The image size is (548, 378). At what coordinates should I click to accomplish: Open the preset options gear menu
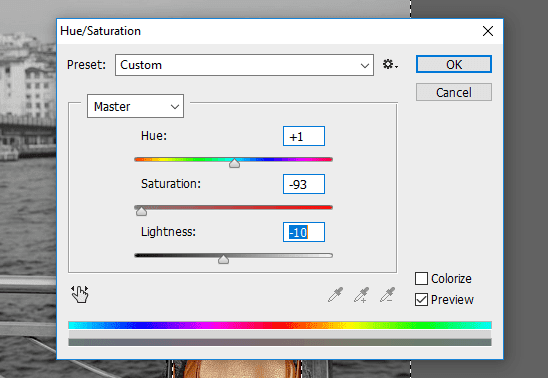click(390, 64)
